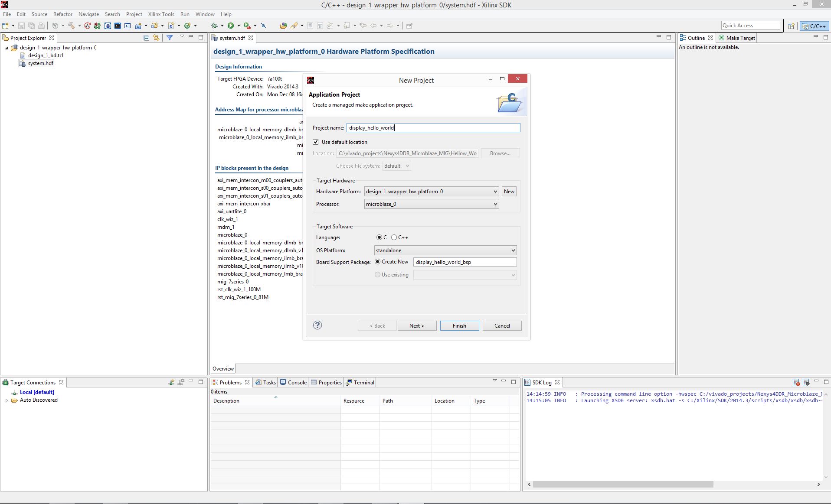Click the Finish button
Screen dimensions: 831x504
[x=459, y=325]
